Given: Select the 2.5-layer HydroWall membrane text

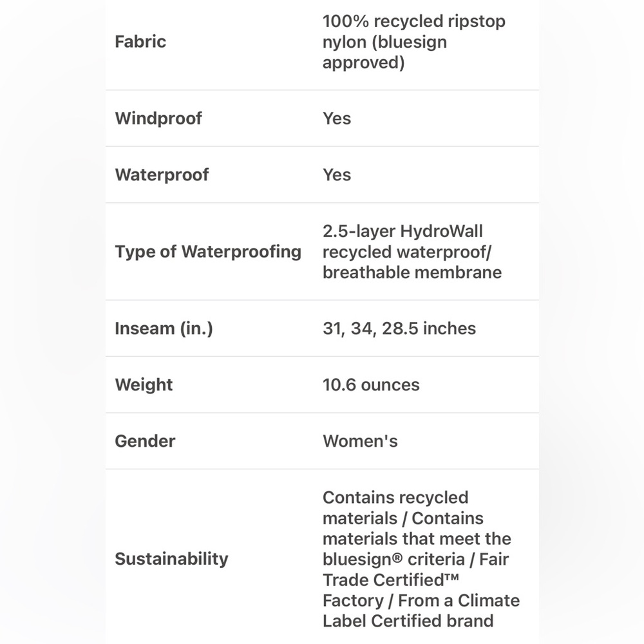Looking at the screenshot, I should (x=412, y=252).
